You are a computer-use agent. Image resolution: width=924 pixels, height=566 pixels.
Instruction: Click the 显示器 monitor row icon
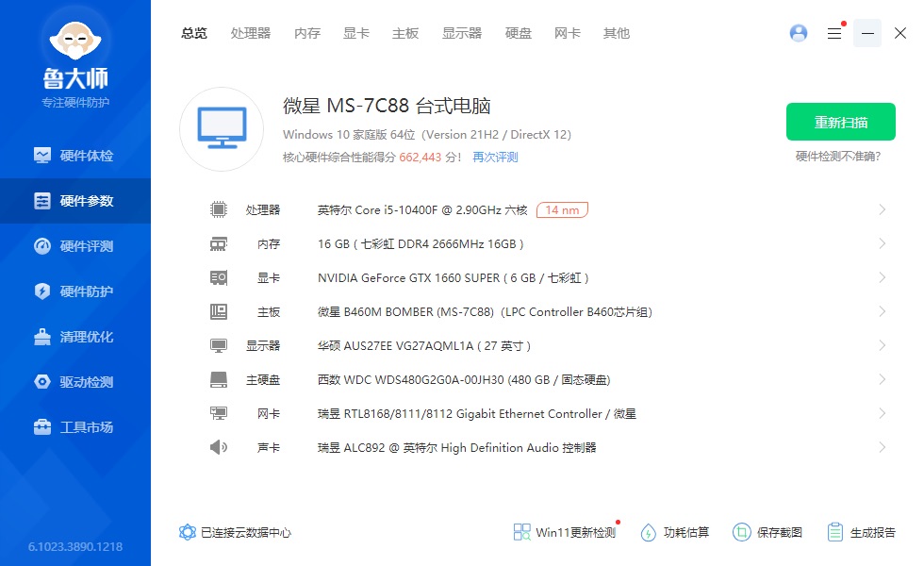click(x=219, y=346)
